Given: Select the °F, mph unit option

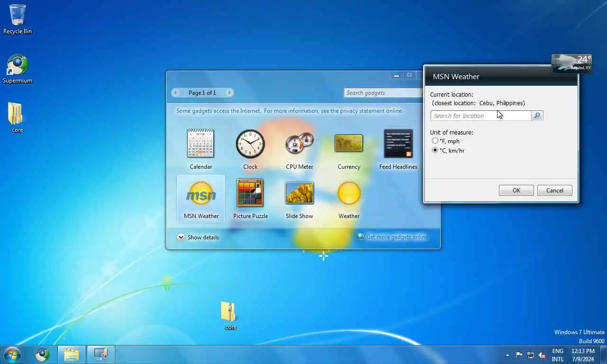Looking at the screenshot, I should click(x=445, y=141).
